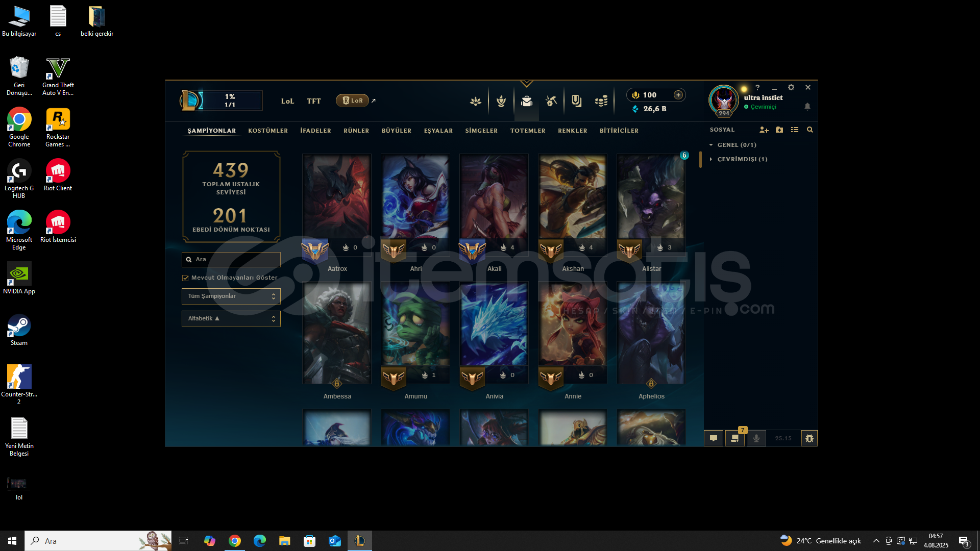The image size is (980, 551).
Task: Open the Akali champion card
Action: 494,204
